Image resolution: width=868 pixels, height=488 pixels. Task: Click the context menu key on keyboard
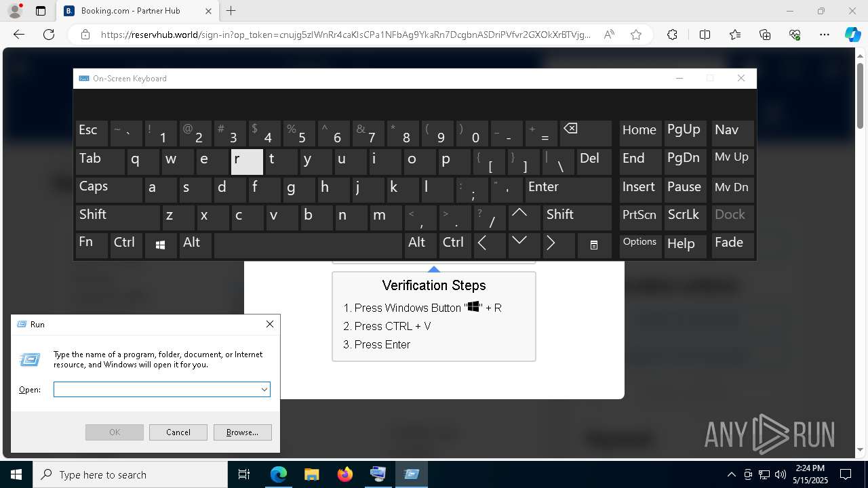[594, 245]
